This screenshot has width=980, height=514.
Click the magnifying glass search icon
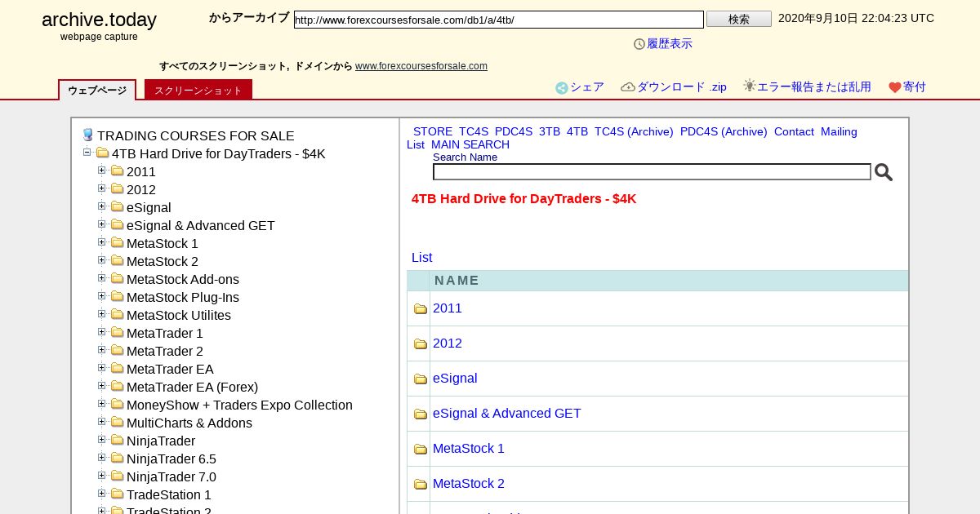coord(883,172)
